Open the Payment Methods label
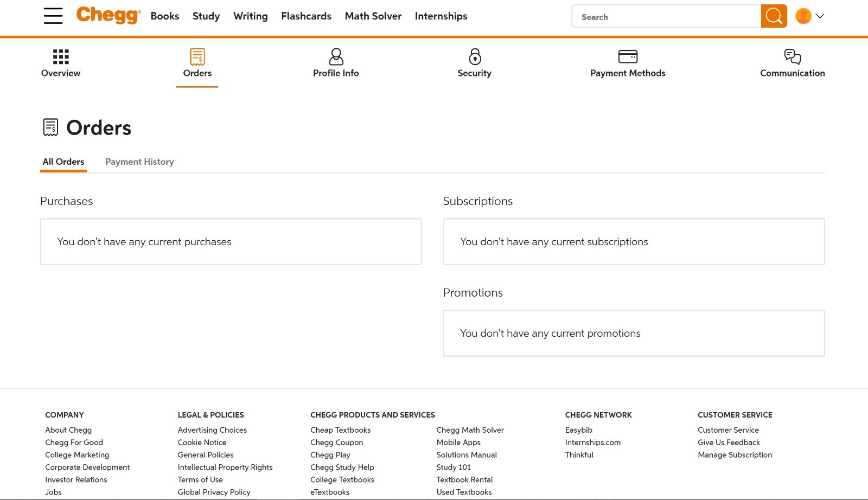Image resolution: width=868 pixels, height=500 pixels. click(x=628, y=73)
